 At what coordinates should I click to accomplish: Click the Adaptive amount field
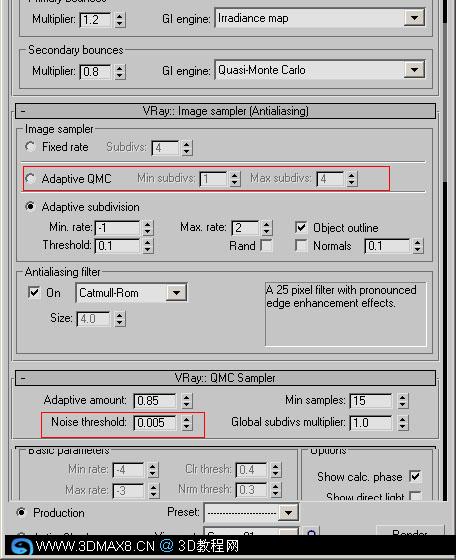point(155,401)
